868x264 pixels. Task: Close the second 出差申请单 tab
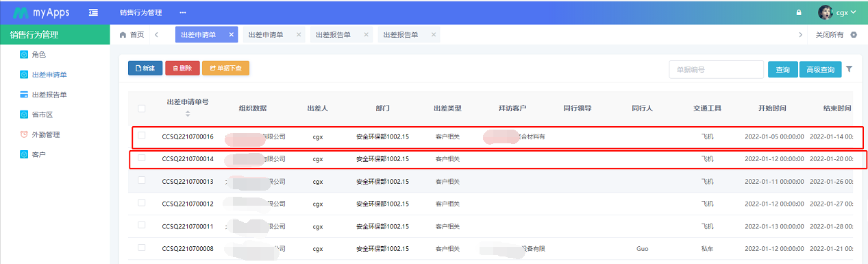(x=298, y=34)
